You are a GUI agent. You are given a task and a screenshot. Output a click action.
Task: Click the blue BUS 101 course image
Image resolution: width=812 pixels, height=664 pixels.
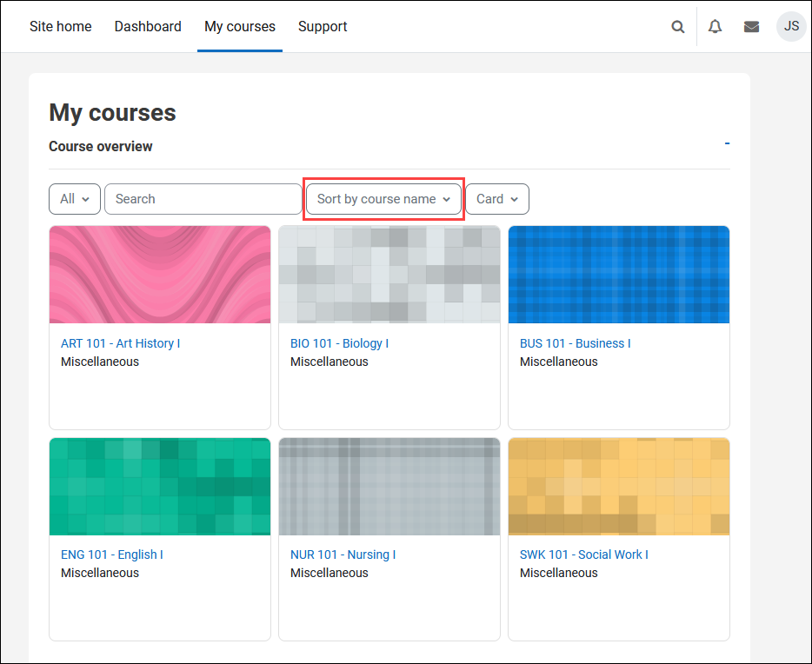[619, 275]
